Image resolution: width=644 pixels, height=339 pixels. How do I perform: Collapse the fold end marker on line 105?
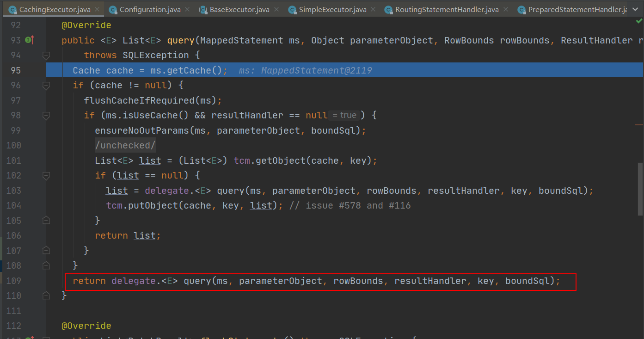tap(46, 221)
